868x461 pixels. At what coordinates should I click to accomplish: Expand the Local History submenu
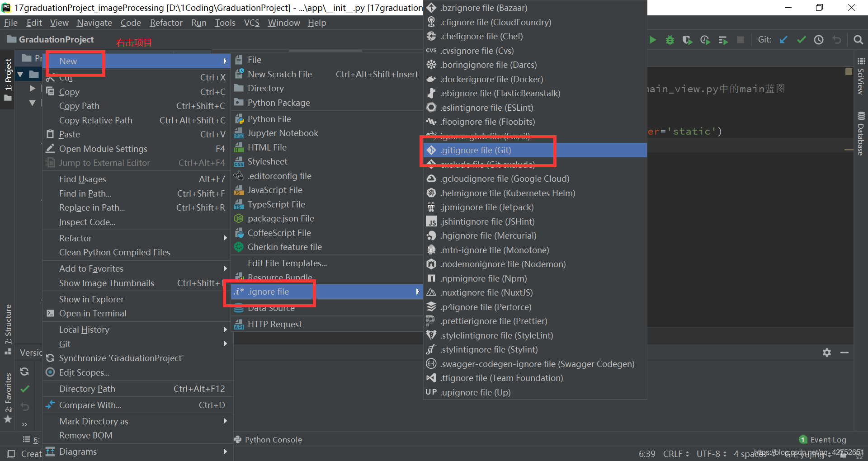click(137, 329)
